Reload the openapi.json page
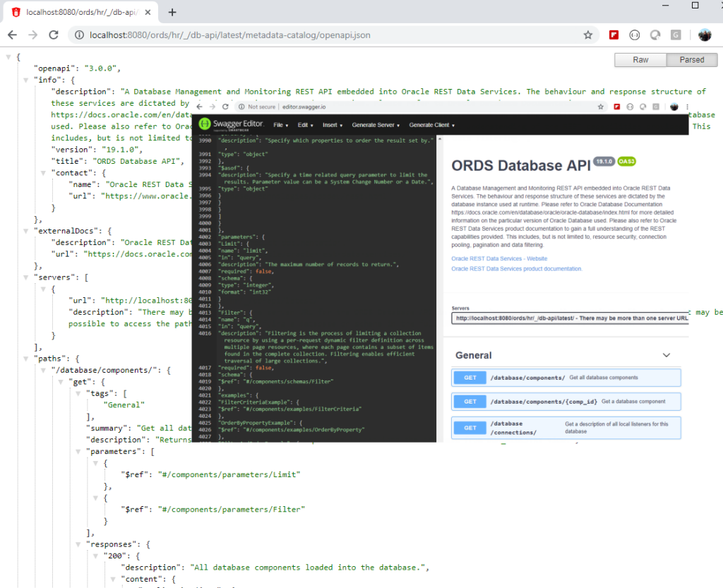 [x=54, y=35]
